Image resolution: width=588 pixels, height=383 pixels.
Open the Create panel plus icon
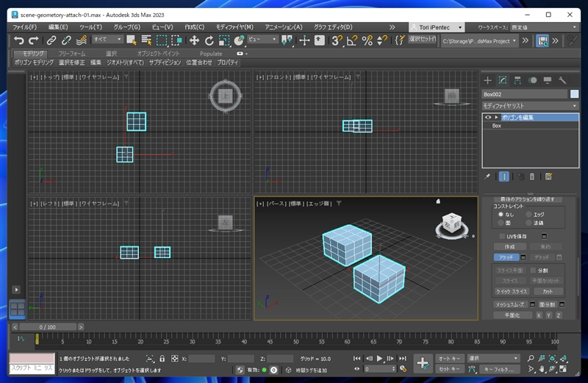coord(487,80)
